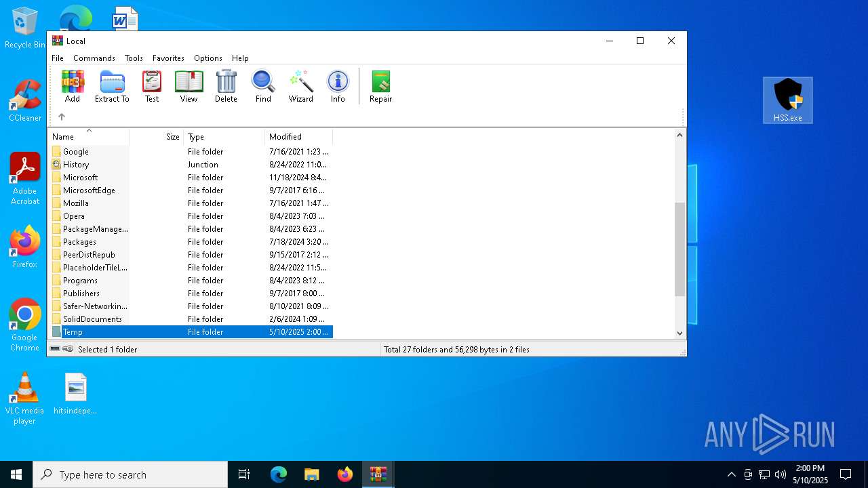868x488 pixels.
Task: Click the Test archive icon
Action: click(152, 86)
